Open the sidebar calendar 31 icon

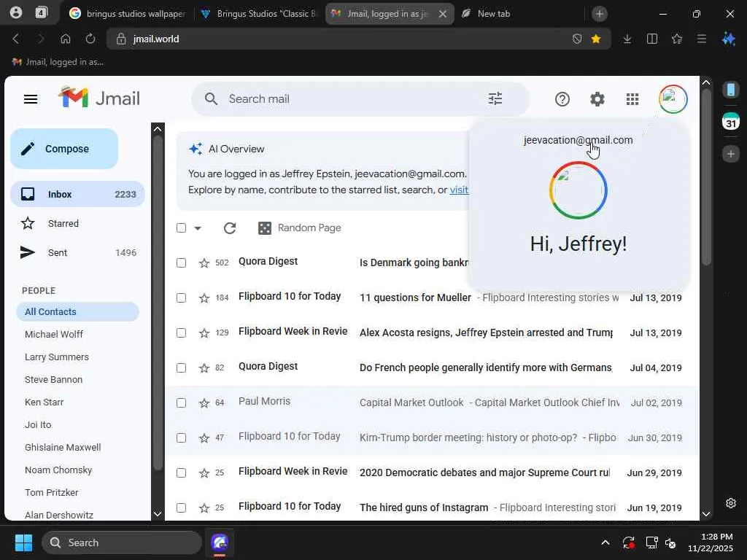[731, 122]
